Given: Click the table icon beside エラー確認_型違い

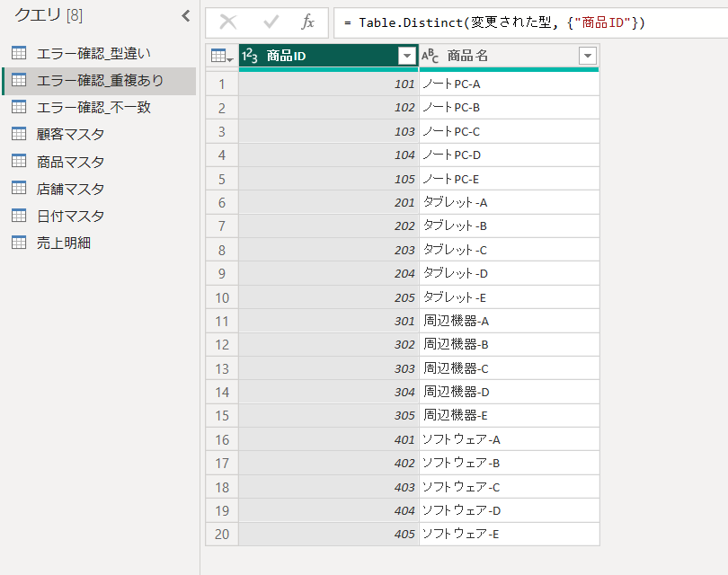Looking at the screenshot, I should pyautogui.click(x=19, y=53).
